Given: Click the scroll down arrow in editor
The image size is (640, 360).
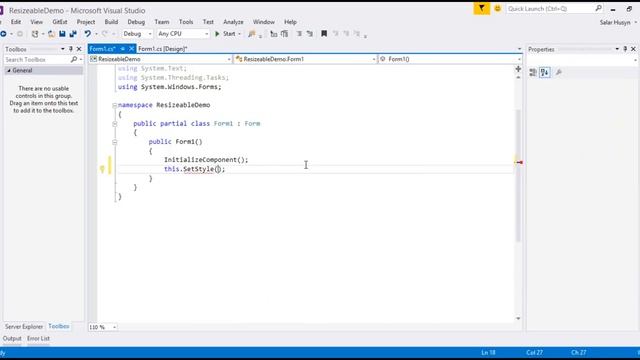Looking at the screenshot, I should 518,318.
